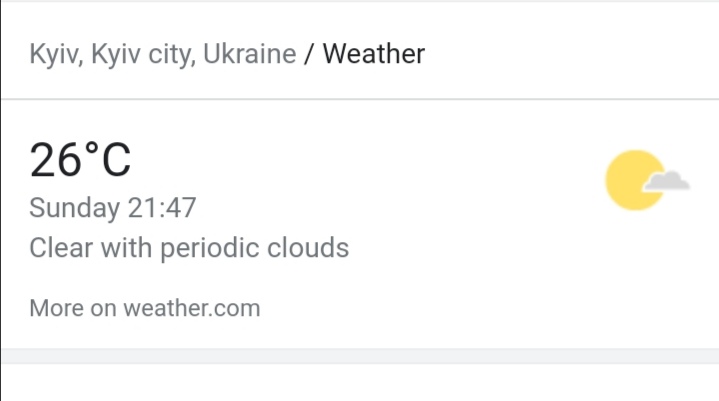Click the slash separator in the breadcrumb
Image resolution: width=719 pixels, height=401 pixels.
[x=309, y=54]
